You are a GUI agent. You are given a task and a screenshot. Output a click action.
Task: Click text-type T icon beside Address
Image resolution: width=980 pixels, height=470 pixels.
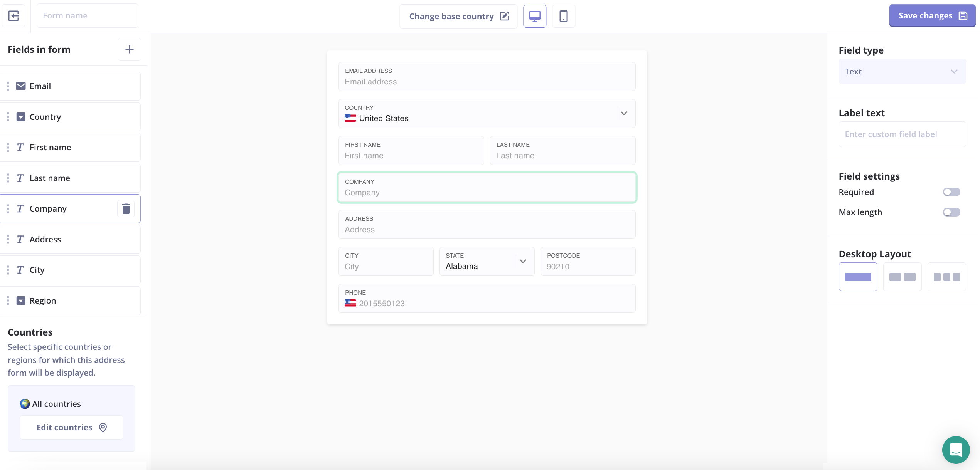pos(20,239)
